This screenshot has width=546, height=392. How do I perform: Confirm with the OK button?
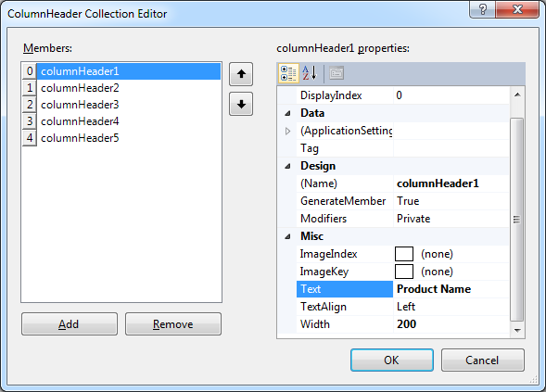pos(392,360)
